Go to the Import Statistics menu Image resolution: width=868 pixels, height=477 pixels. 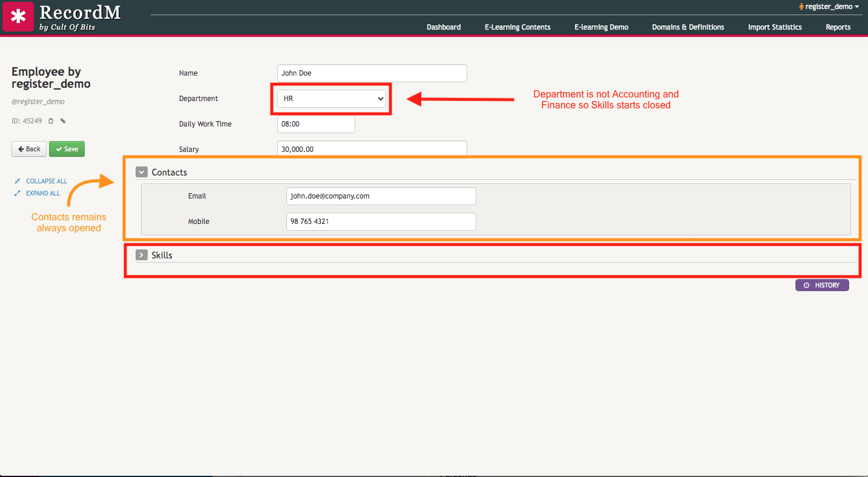coord(775,27)
